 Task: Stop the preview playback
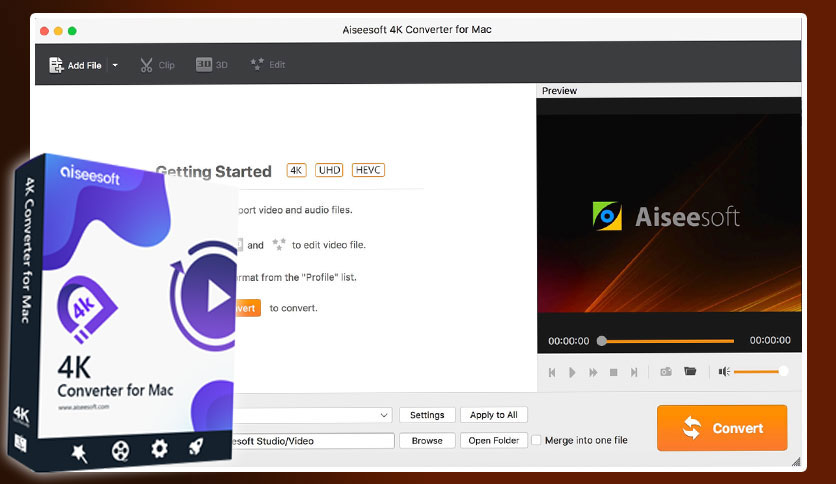tap(614, 372)
